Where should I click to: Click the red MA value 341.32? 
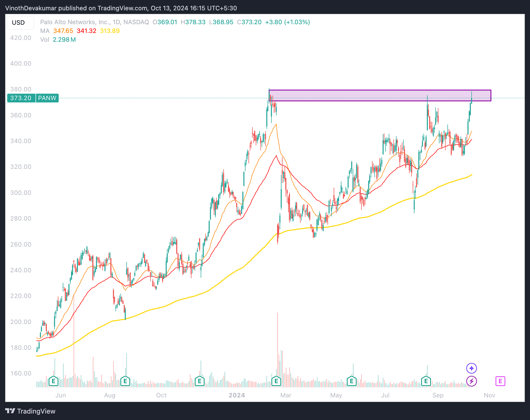[x=86, y=31]
